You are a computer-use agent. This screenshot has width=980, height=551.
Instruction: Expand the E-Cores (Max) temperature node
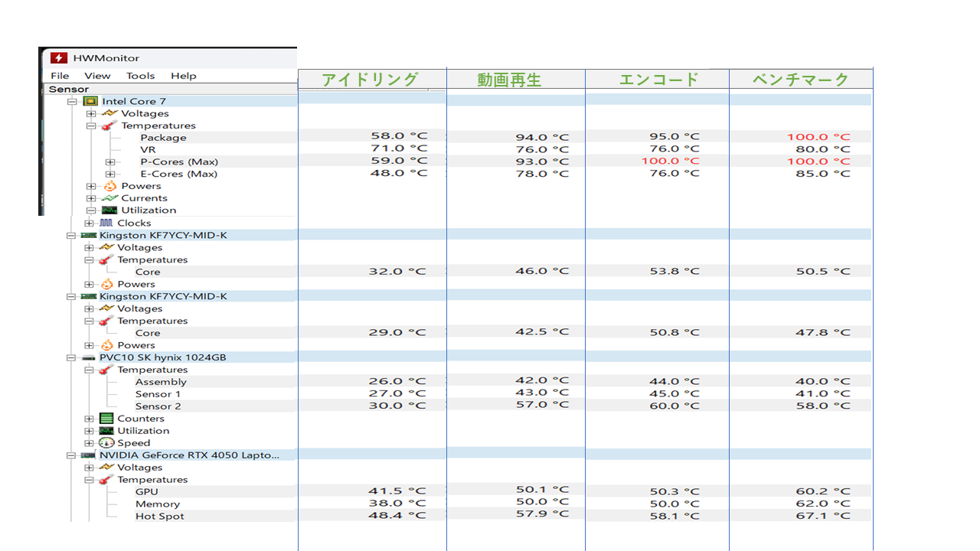click(109, 174)
